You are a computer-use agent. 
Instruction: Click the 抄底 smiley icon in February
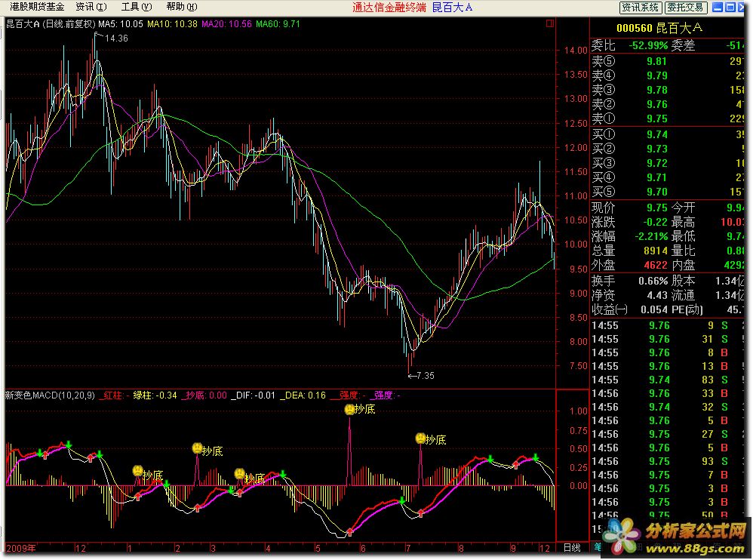(197, 448)
